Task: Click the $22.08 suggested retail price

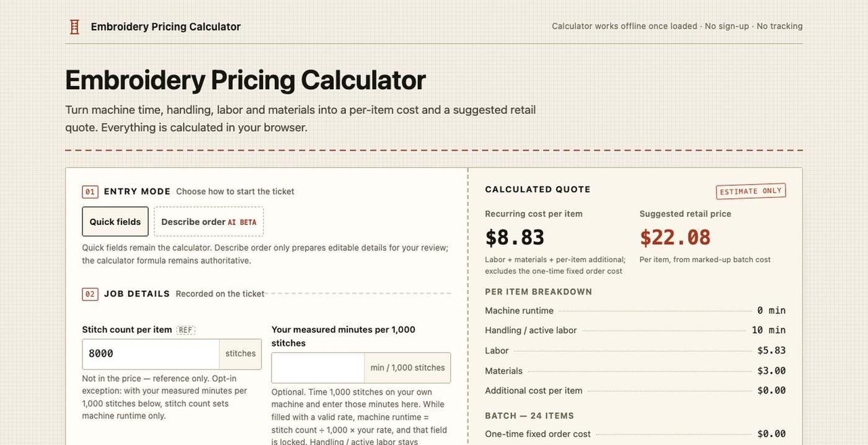Action: (675, 238)
